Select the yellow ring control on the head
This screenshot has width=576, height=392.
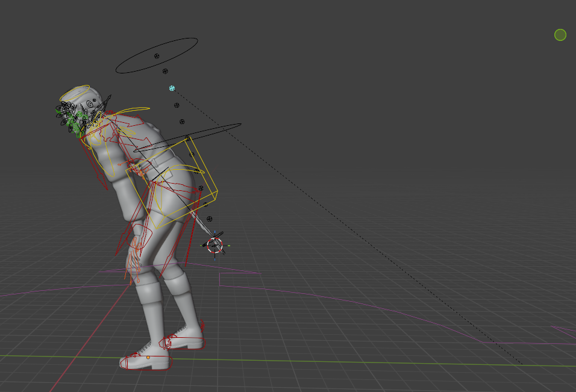click(x=75, y=93)
